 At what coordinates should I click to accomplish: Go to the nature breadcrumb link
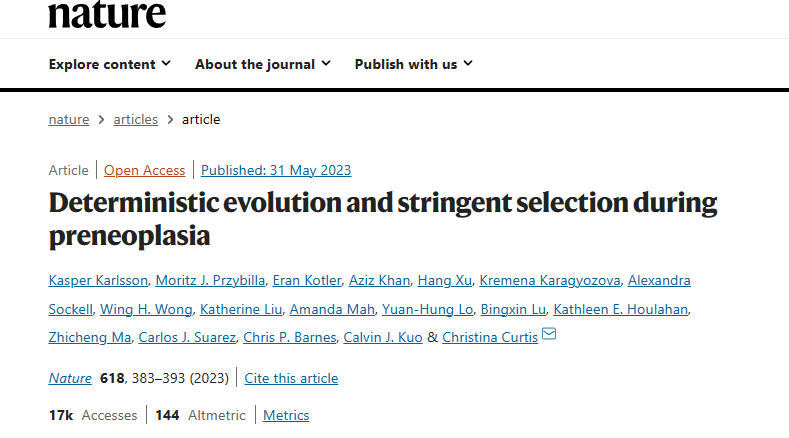point(68,119)
